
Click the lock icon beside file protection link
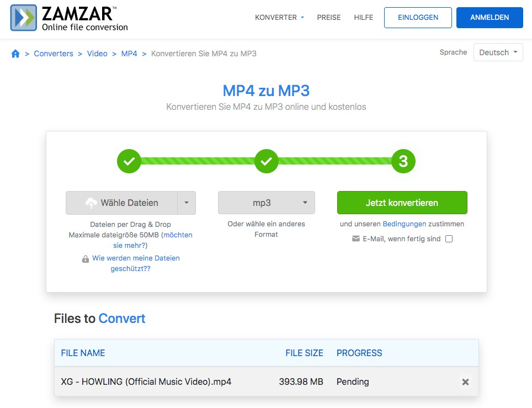tap(86, 259)
